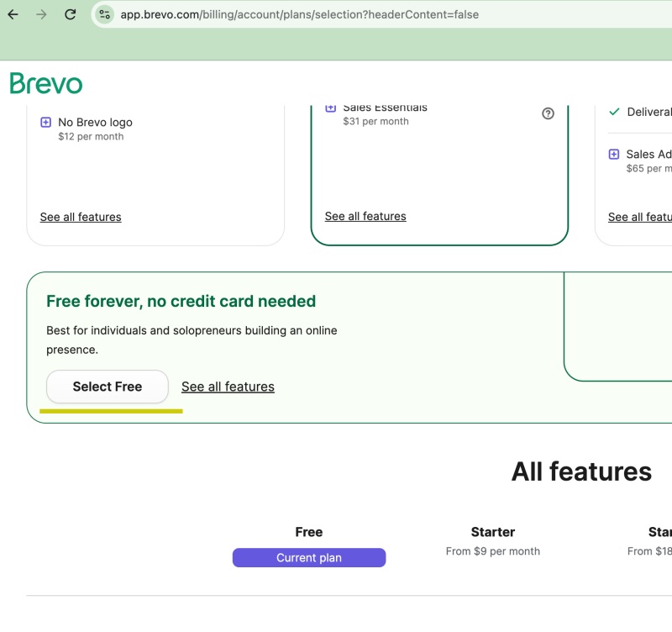Screen dimensions: 672x632
Task: Click the plus icon beside Sales Ad
Action: (x=614, y=154)
